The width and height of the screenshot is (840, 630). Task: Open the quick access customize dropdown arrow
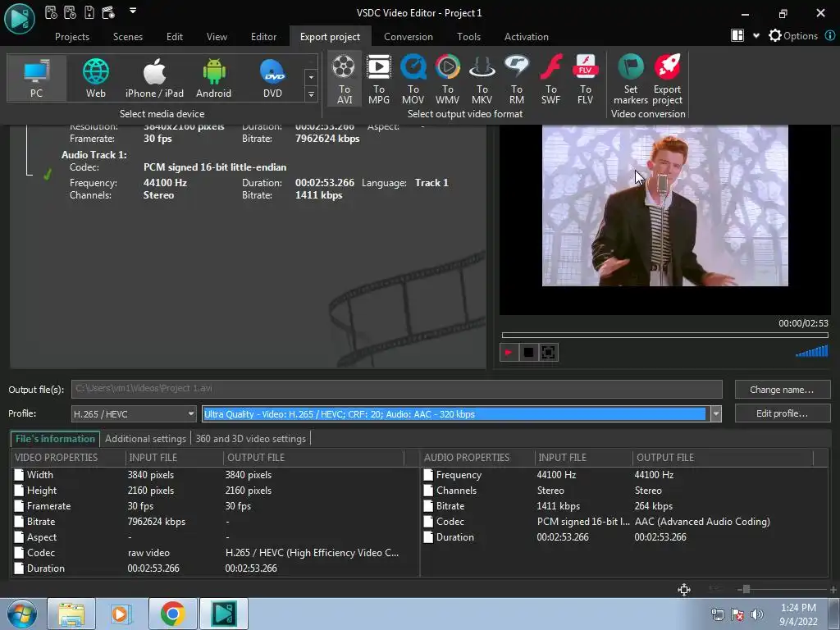[x=133, y=10]
